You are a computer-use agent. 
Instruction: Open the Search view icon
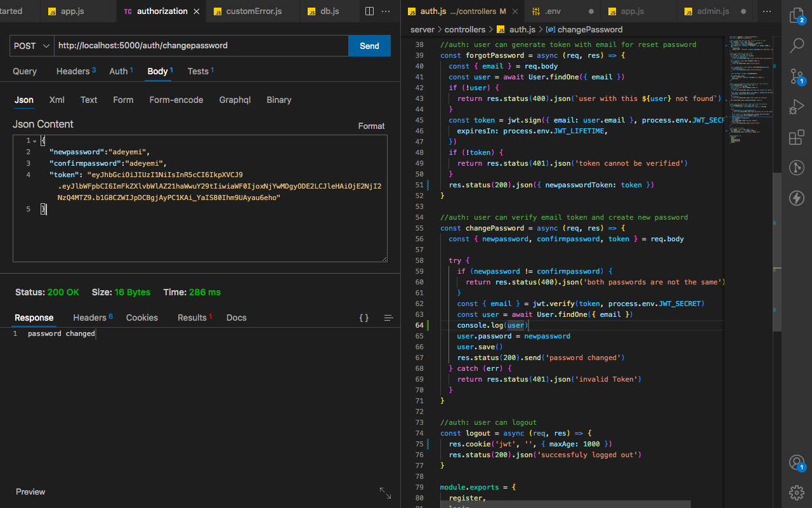[797, 46]
